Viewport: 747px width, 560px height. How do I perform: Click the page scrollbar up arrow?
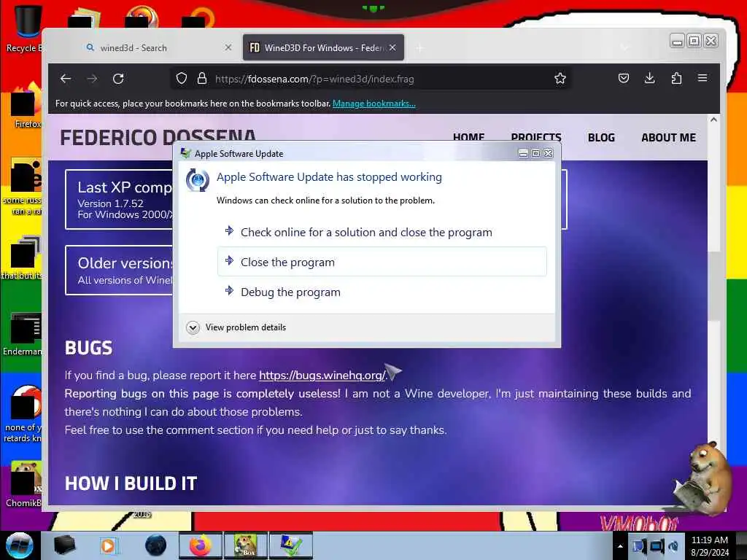pyautogui.click(x=713, y=120)
